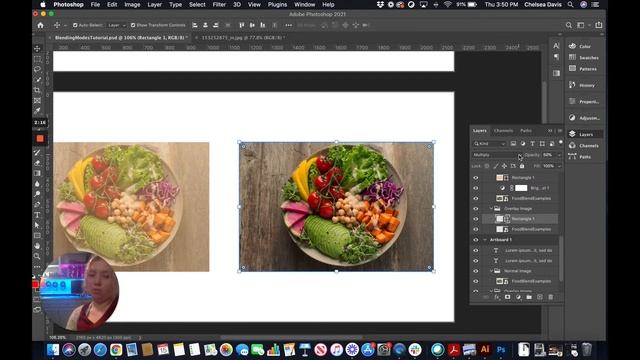Open the Adjustments panel button
Screen dimensions: 640x360
584,118
